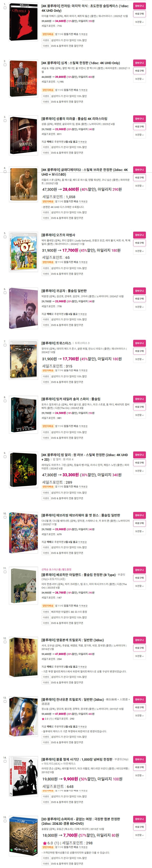The height and width of the screenshot is (868, 152).
Task: Add 성룡의 미라클 to cart with 장바구니
Action: pyautogui.click(x=139, y=119)
